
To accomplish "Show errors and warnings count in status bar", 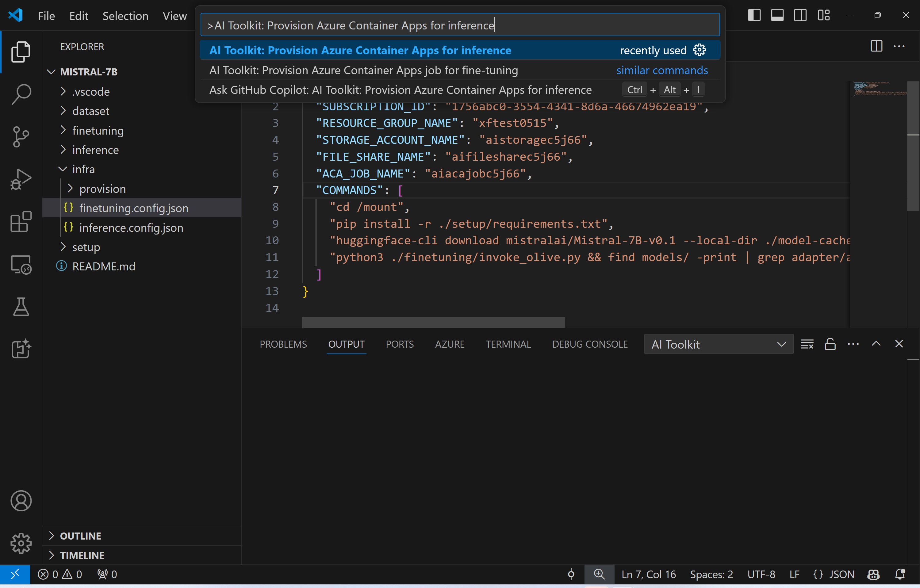I will 60,574.
